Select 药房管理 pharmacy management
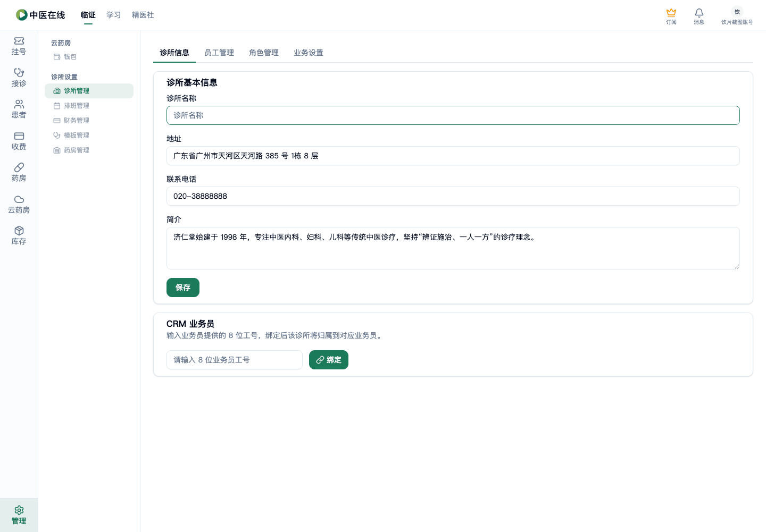The width and height of the screenshot is (766, 532). pos(89,150)
